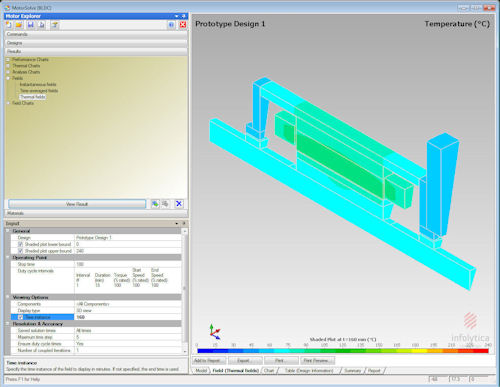The width and height of the screenshot is (500, 387).
Task: Toggle the Shaded plot upper bound checkbox
Action: tap(20, 251)
